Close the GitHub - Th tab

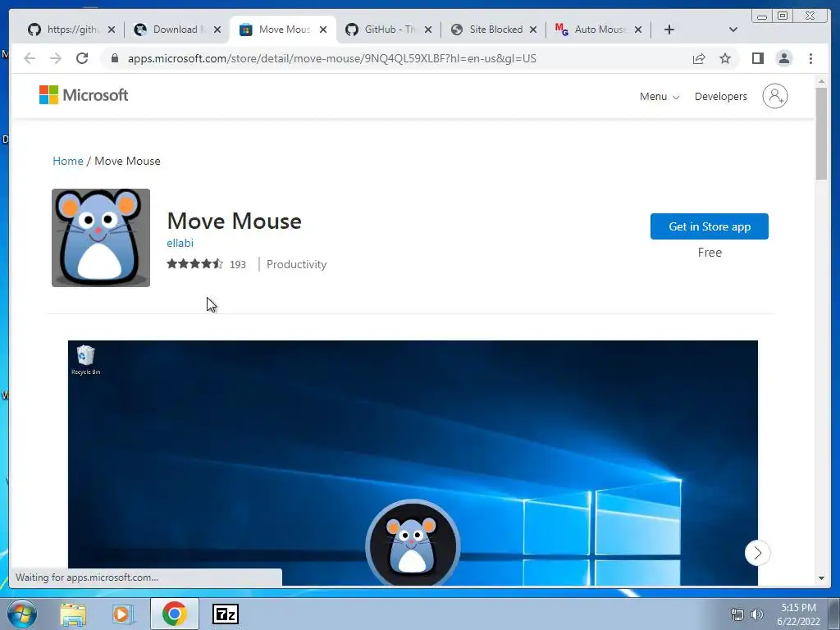point(428,30)
